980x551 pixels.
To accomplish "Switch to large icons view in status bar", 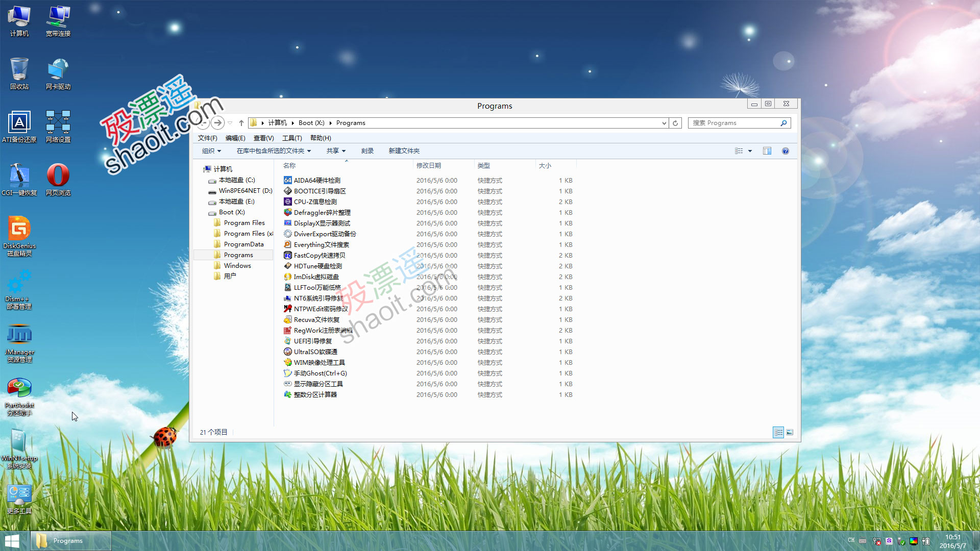I will tap(790, 432).
